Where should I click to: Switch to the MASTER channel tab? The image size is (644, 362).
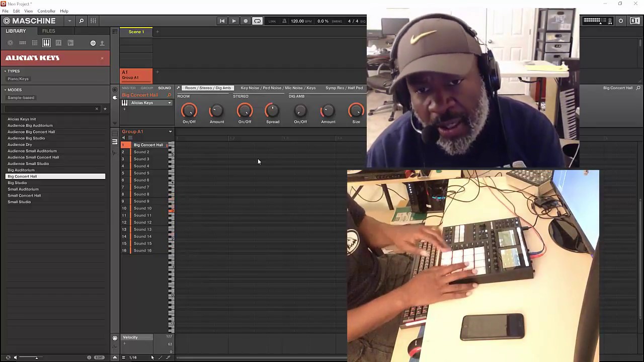(129, 88)
